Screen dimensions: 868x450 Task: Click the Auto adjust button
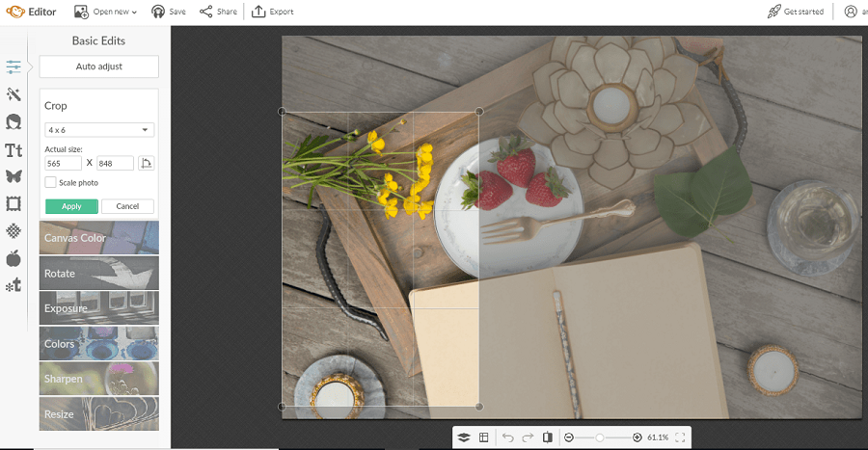point(99,66)
